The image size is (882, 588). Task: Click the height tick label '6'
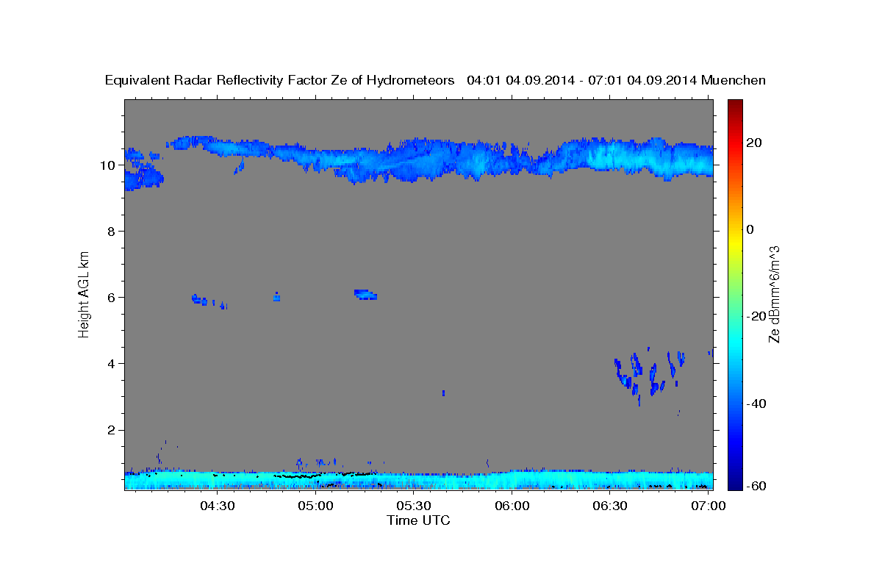coord(111,298)
